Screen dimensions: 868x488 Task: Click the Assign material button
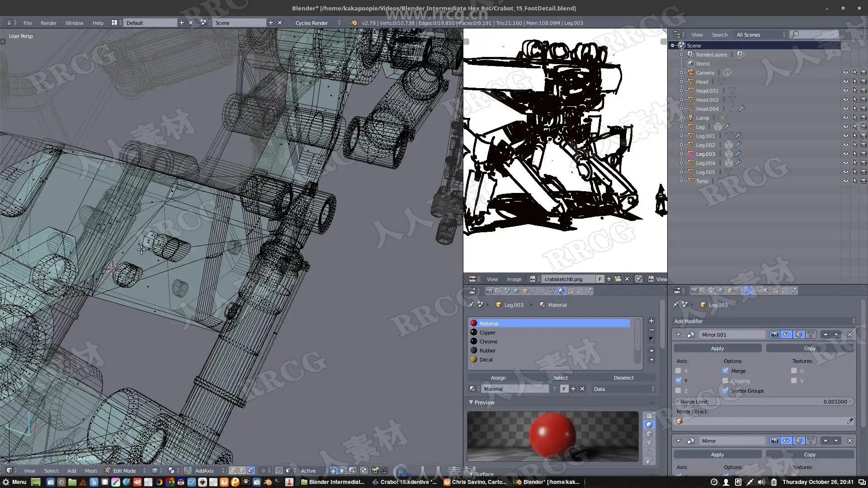(x=498, y=378)
